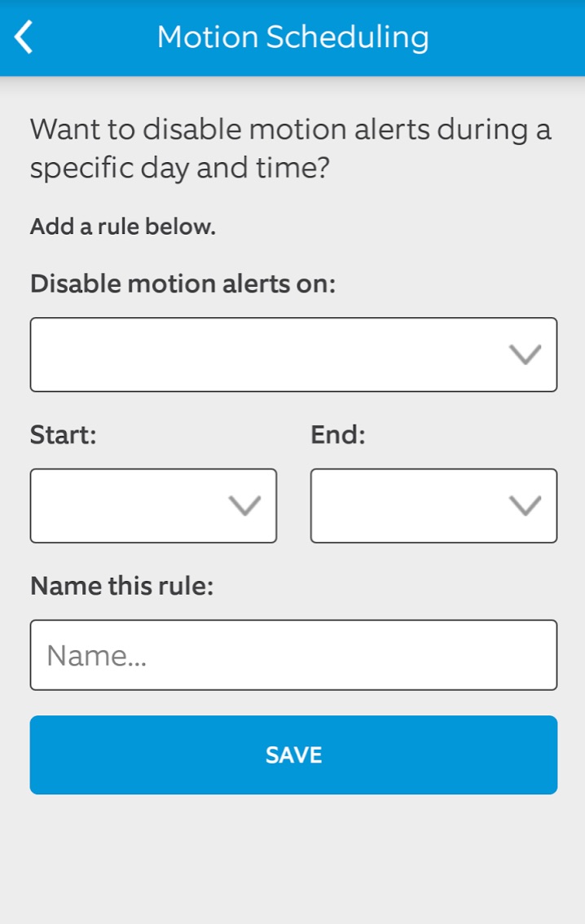Click the Name this rule text field
The image size is (585, 924).
pyautogui.click(x=293, y=655)
